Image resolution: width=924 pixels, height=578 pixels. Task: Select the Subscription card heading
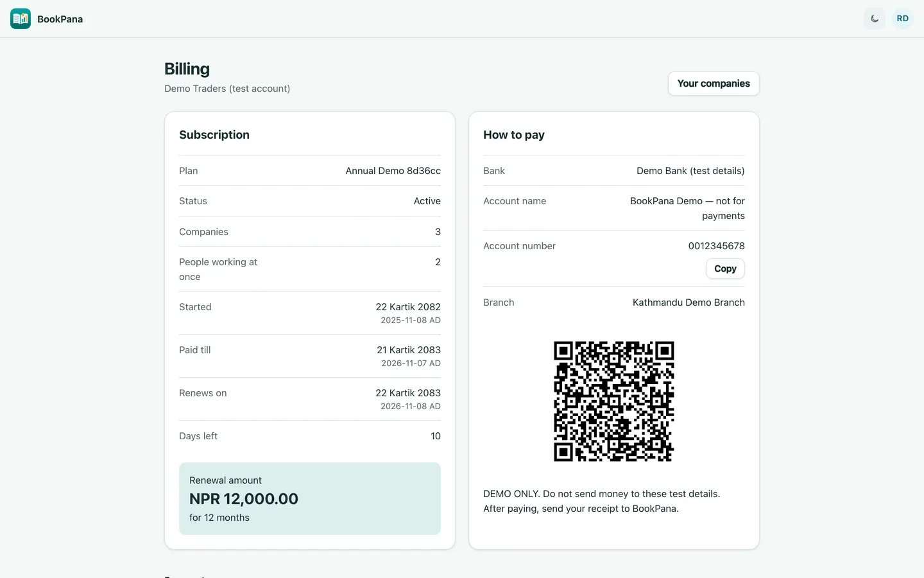point(214,135)
